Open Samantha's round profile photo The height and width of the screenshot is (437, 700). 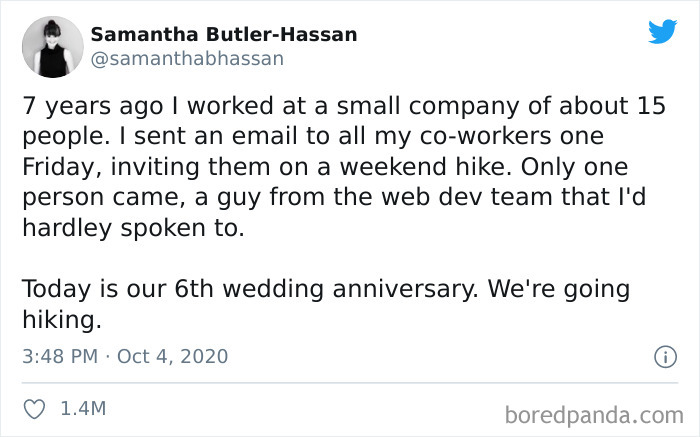point(53,47)
